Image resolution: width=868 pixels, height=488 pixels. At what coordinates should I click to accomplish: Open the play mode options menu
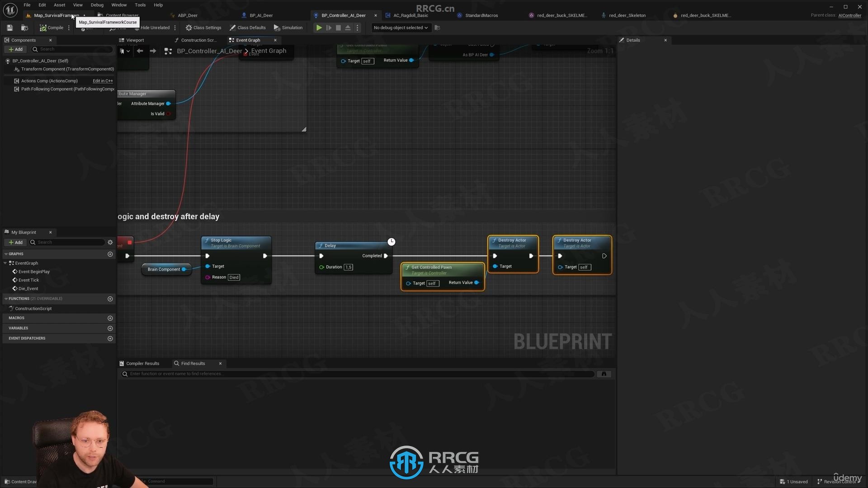(x=357, y=28)
